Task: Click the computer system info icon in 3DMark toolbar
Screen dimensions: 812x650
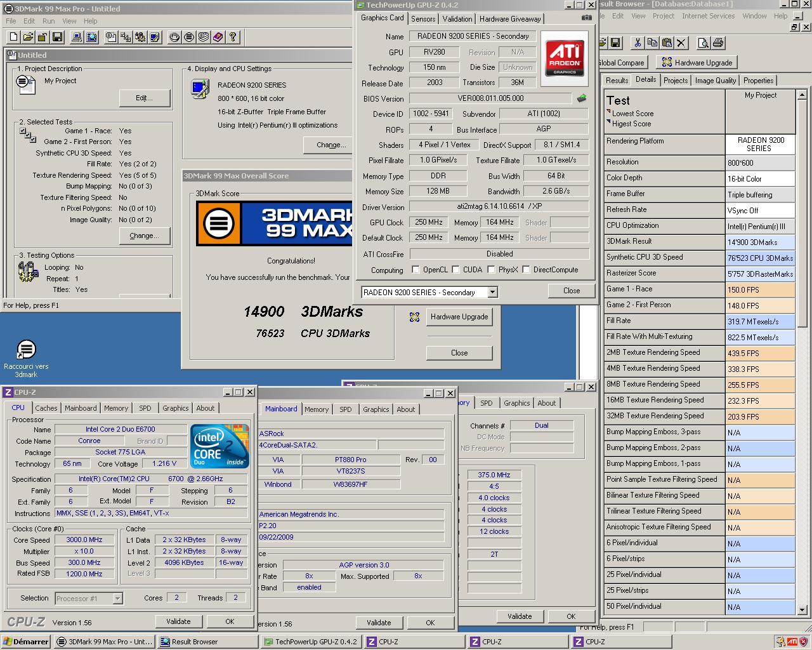Action: (77, 37)
